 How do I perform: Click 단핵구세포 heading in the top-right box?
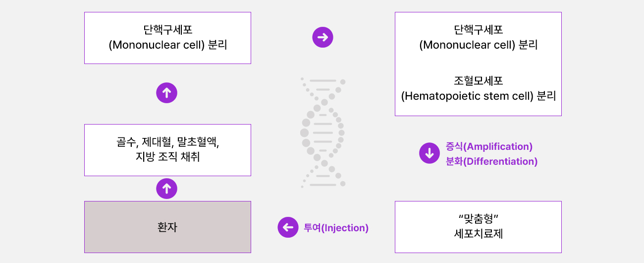[478, 30]
